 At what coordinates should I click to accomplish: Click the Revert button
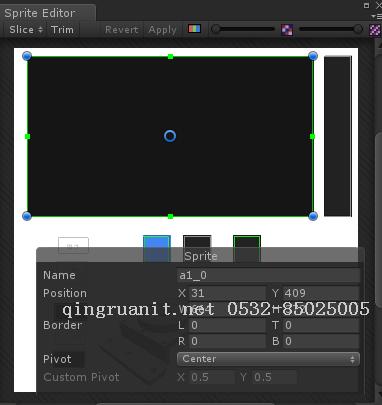122,30
